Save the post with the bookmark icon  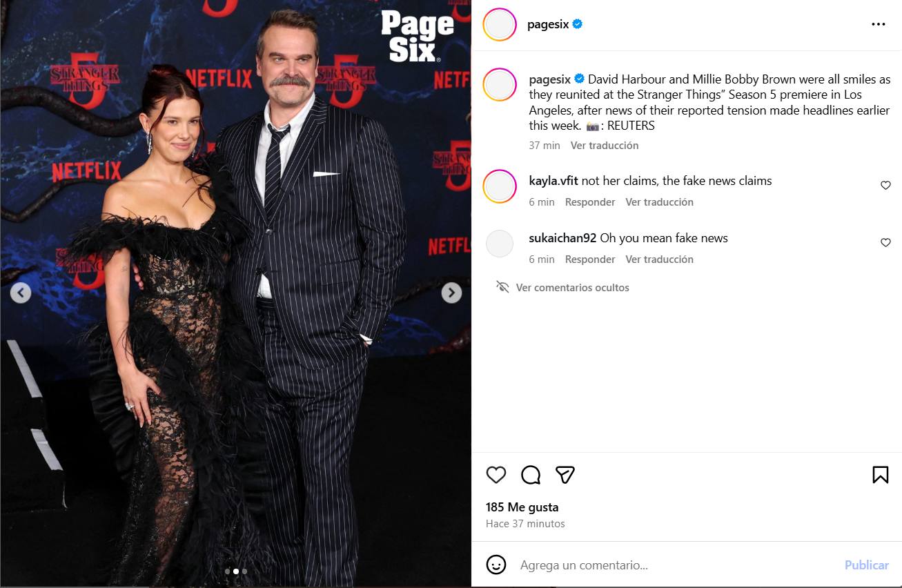pos(880,475)
